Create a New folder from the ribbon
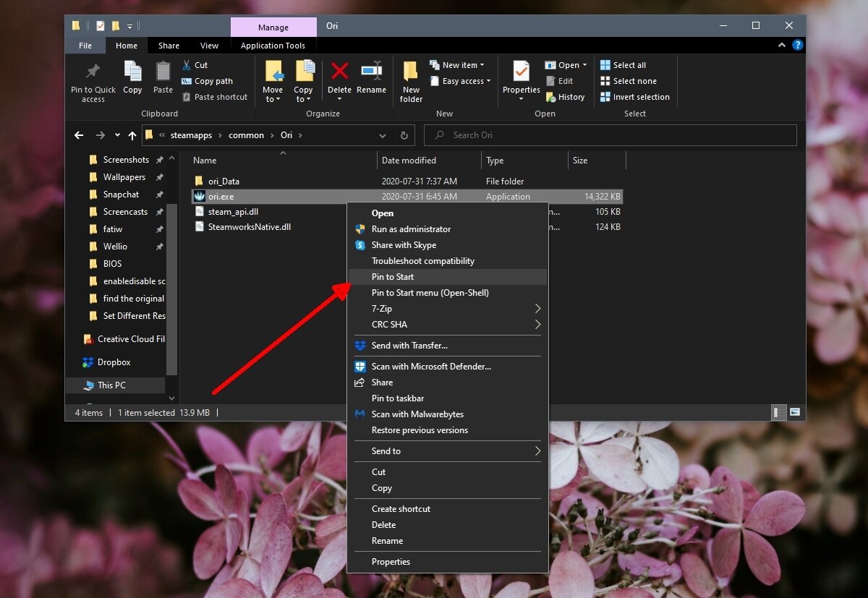868x598 pixels. [x=410, y=80]
